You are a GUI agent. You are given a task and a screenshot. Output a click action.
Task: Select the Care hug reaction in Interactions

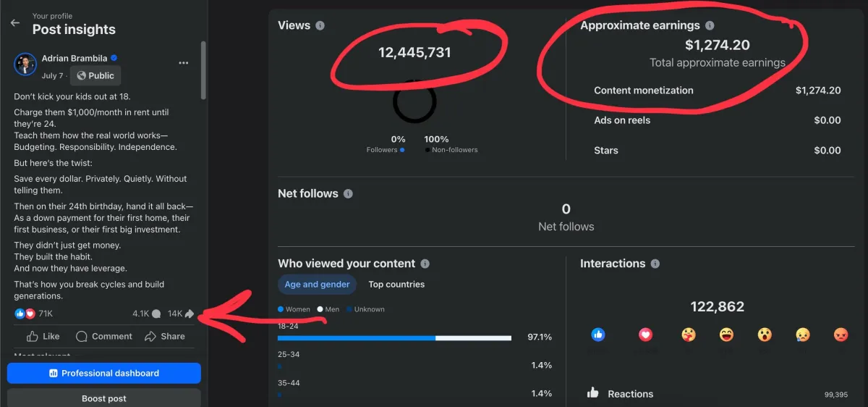coord(687,335)
